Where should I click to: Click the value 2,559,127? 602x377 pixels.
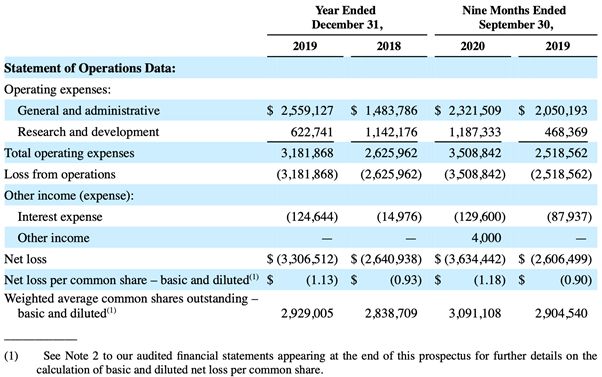[307, 111]
